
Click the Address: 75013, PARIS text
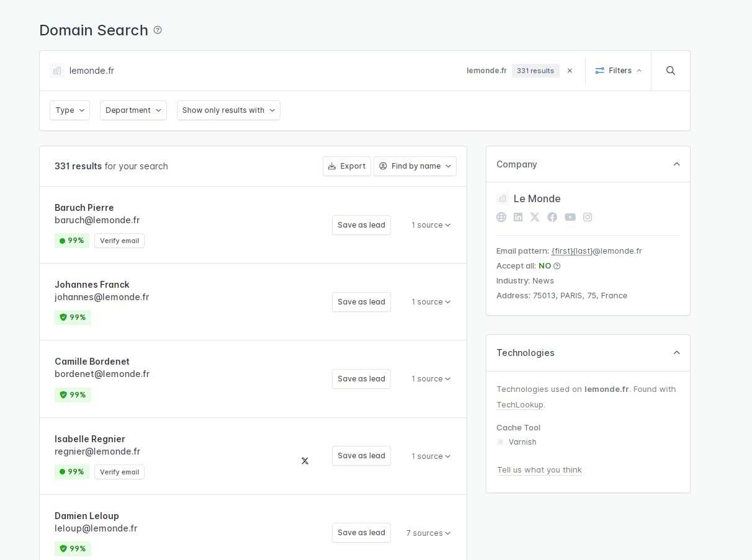pos(562,296)
